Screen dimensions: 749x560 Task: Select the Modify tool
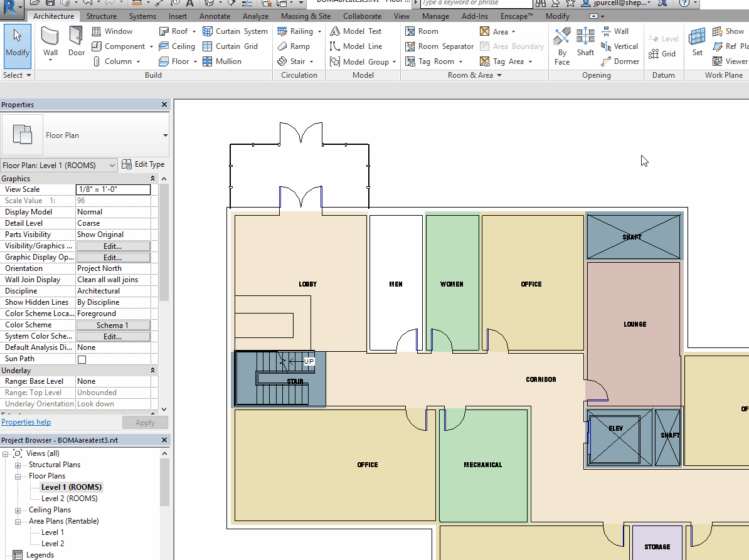coord(18,46)
